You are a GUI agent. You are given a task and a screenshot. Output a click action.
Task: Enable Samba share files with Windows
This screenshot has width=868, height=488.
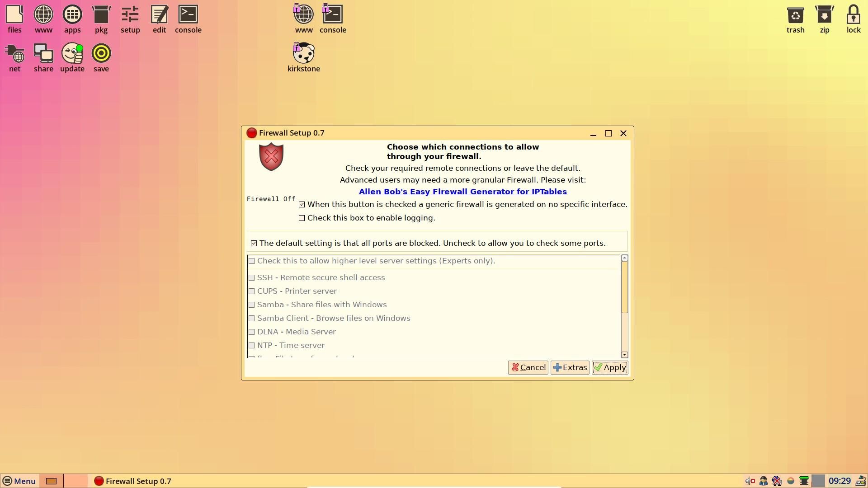[251, 305]
